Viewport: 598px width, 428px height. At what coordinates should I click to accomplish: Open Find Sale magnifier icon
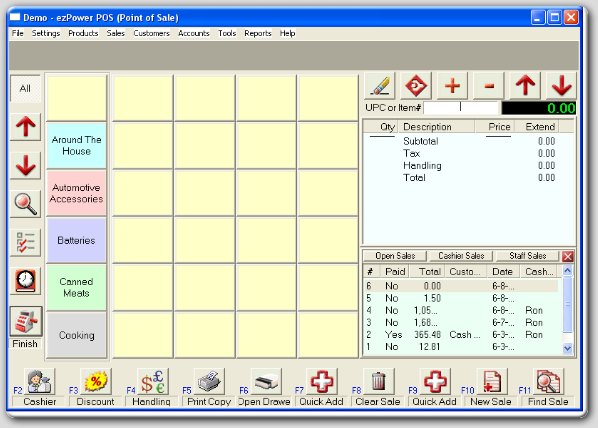coord(548,381)
